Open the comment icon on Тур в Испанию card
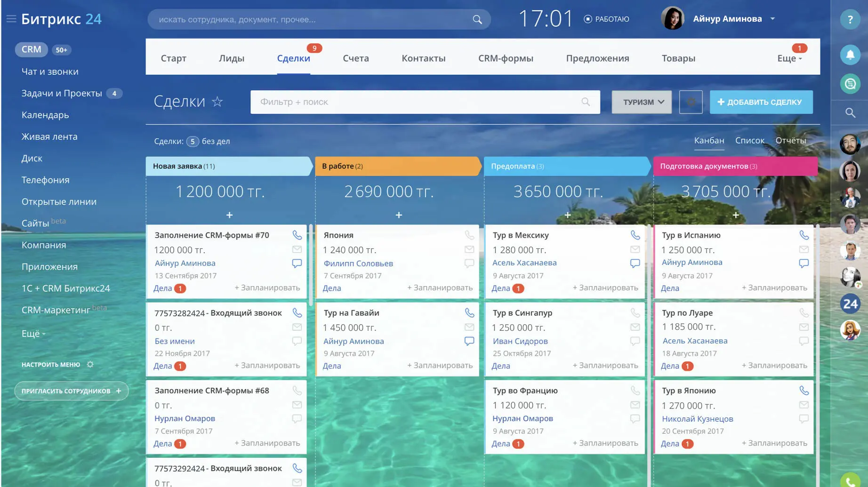This screenshot has width=868, height=487. pyautogui.click(x=804, y=263)
